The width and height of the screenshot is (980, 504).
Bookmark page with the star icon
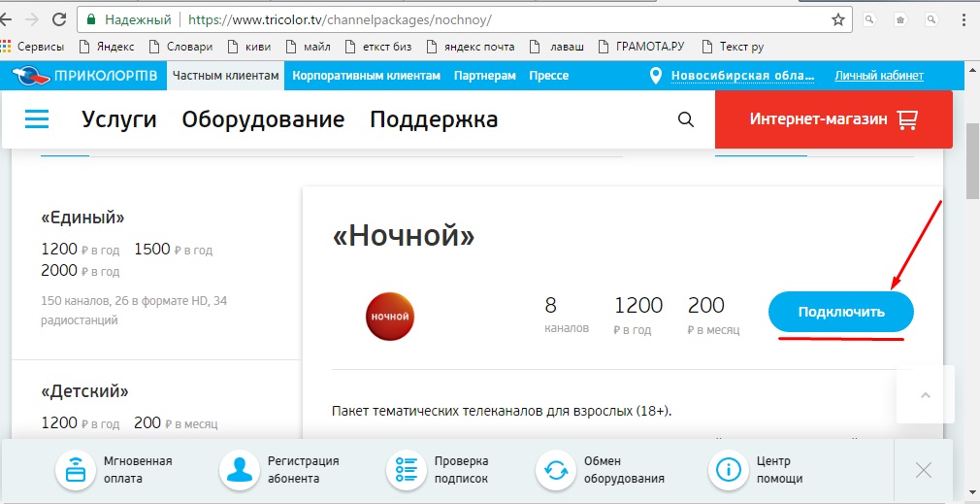pos(838,19)
